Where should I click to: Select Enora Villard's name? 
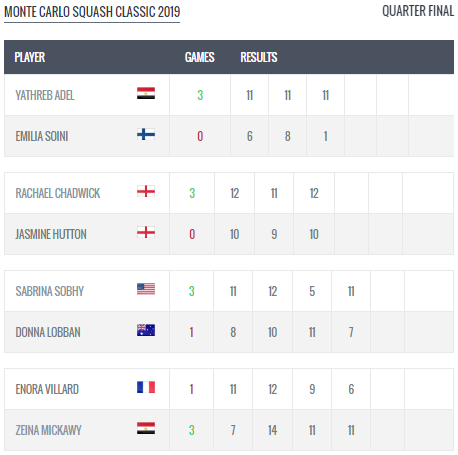point(47,389)
